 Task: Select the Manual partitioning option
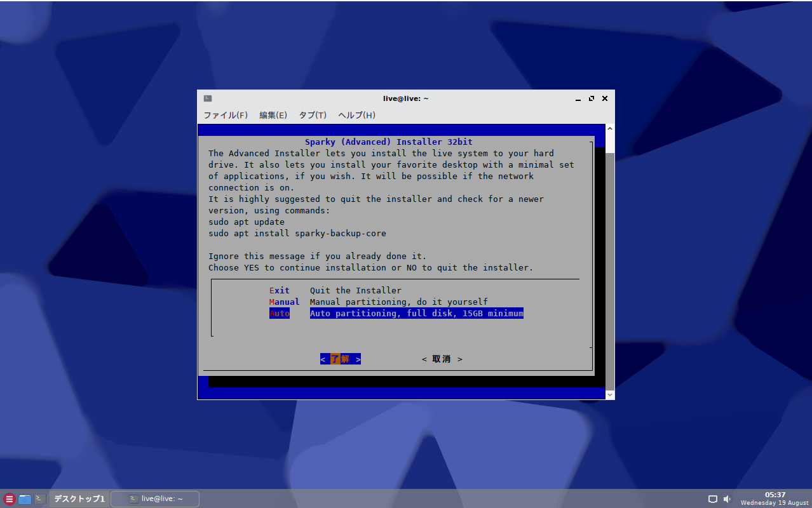pyautogui.click(x=379, y=302)
